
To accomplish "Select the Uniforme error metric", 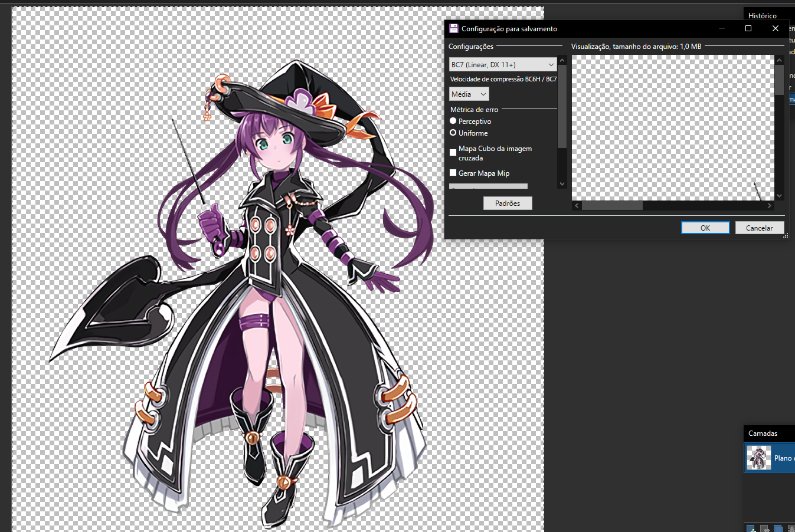I will tap(453, 133).
